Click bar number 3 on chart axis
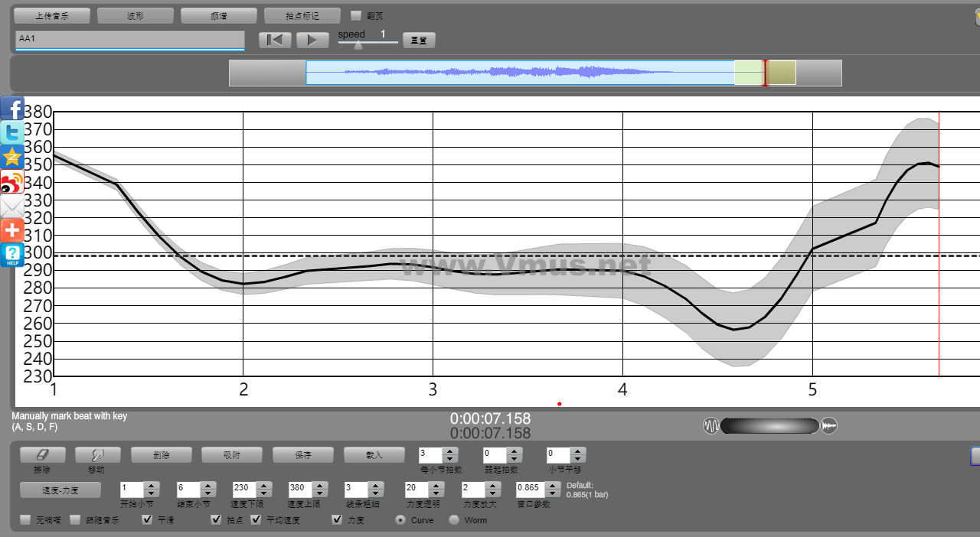 pyautogui.click(x=433, y=390)
